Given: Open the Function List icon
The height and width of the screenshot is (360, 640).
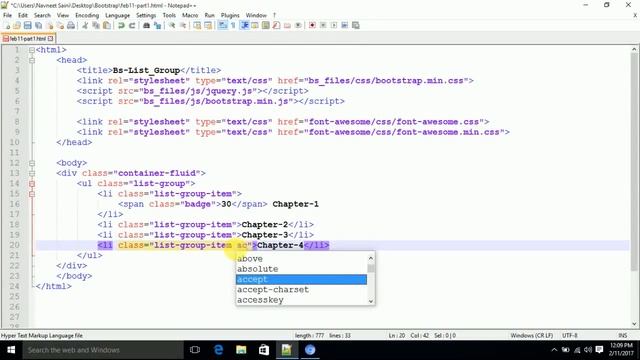Looking at the screenshot, I should (x=276, y=25).
